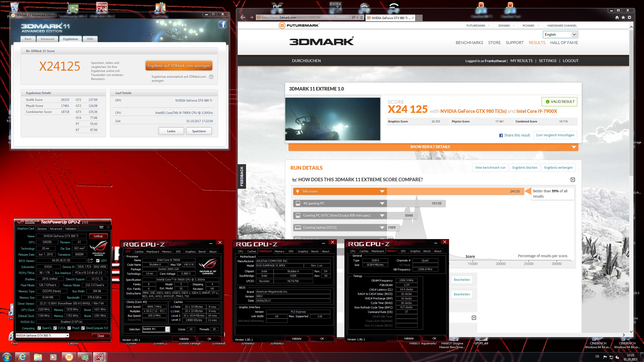The height and width of the screenshot is (362, 644).
Task: Click the 3dmark.com URL address field
Action: (303, 18)
